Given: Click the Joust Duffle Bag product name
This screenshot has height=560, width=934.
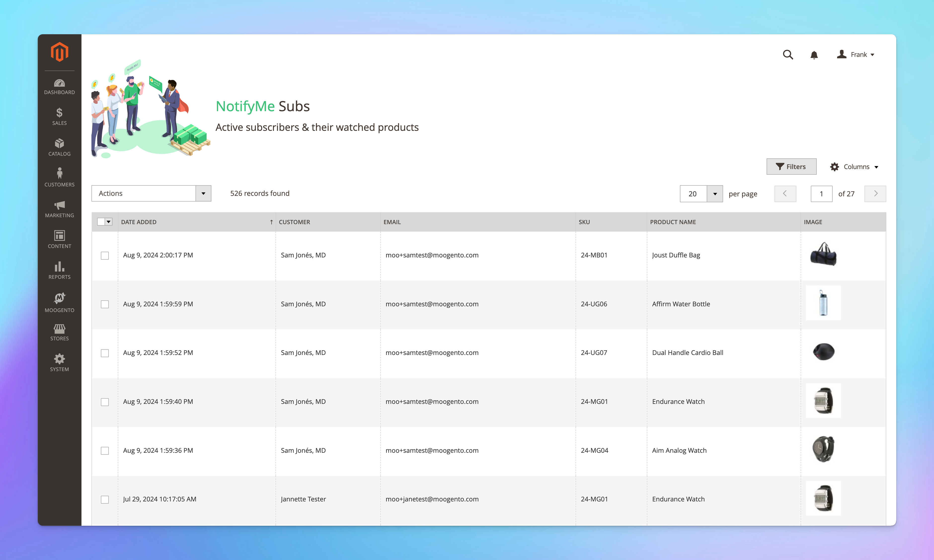Looking at the screenshot, I should click(676, 255).
